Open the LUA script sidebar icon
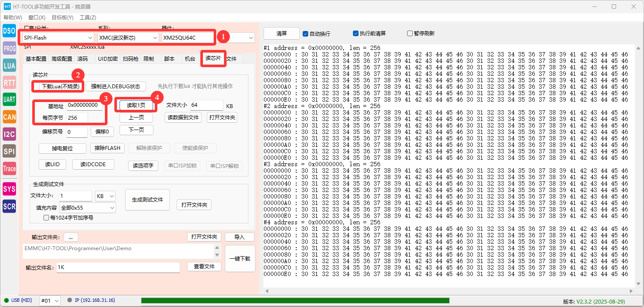644x307 pixels. [9, 65]
